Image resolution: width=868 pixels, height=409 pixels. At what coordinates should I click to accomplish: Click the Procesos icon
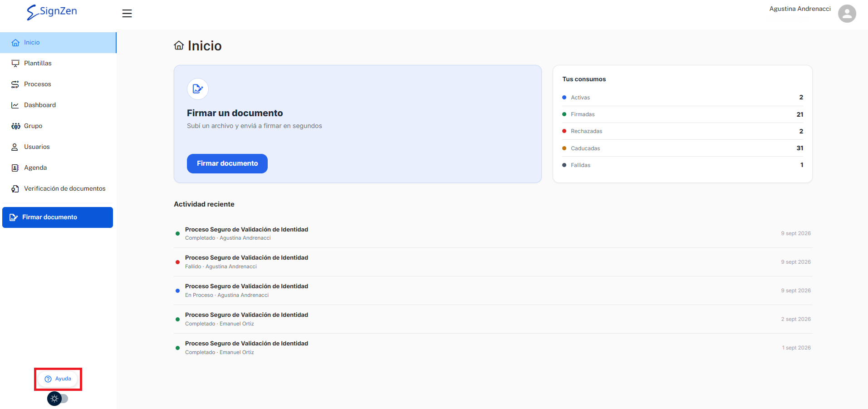click(x=15, y=84)
